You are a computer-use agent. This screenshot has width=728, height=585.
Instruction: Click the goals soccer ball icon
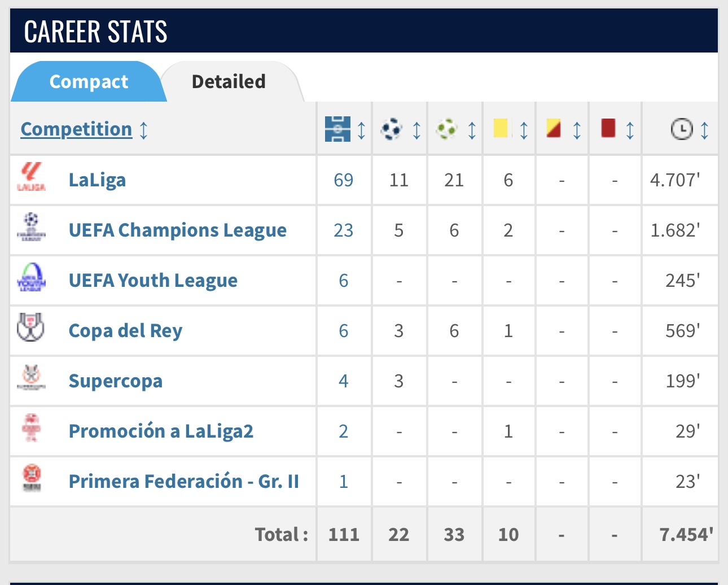click(391, 129)
